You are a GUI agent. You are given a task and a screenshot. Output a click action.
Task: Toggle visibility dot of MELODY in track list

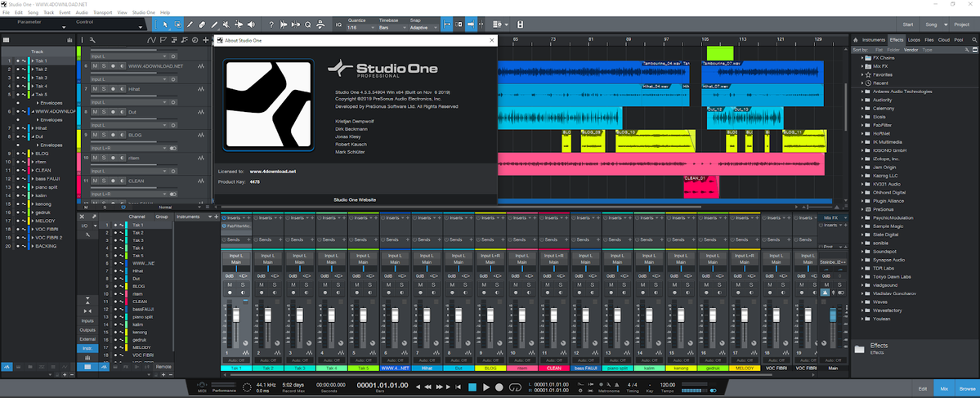(17, 221)
